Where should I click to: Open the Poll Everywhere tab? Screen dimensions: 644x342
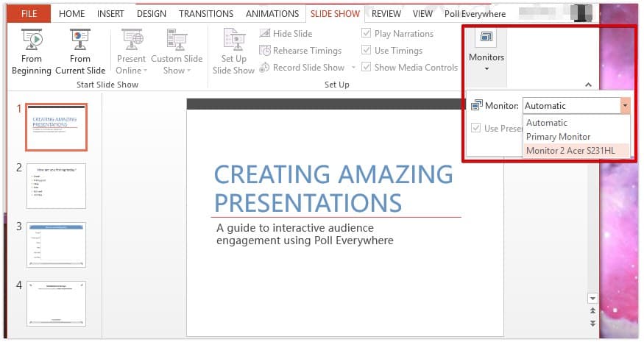coord(475,14)
